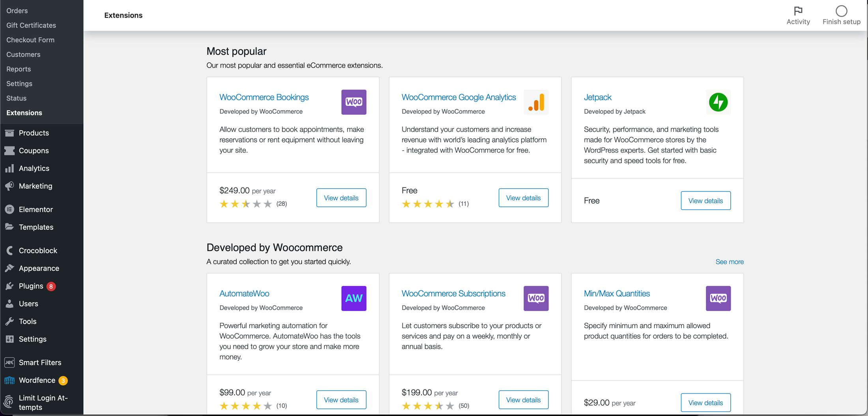Click the WooCommerce Bookings star rating
The height and width of the screenshot is (416, 868).
[245, 204]
